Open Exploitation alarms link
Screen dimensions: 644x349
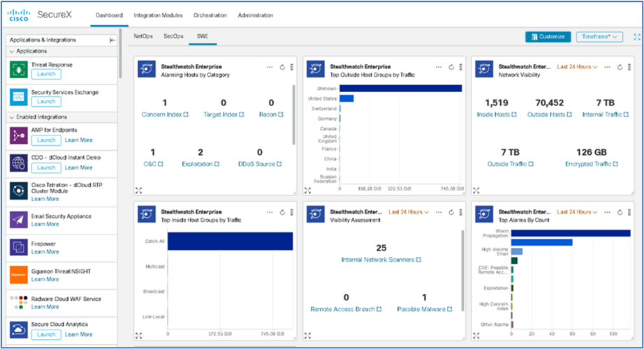click(x=200, y=164)
